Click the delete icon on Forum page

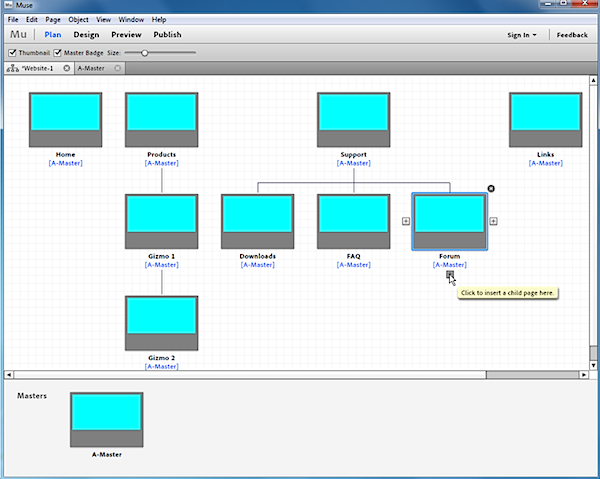coord(491,189)
